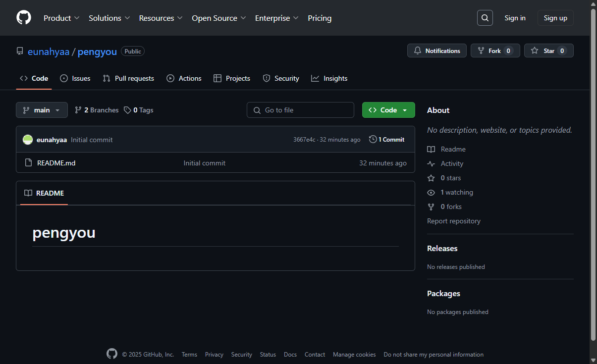Image resolution: width=597 pixels, height=364 pixels.
Task: Open Initial commit message in README.md row
Action: 205,163
